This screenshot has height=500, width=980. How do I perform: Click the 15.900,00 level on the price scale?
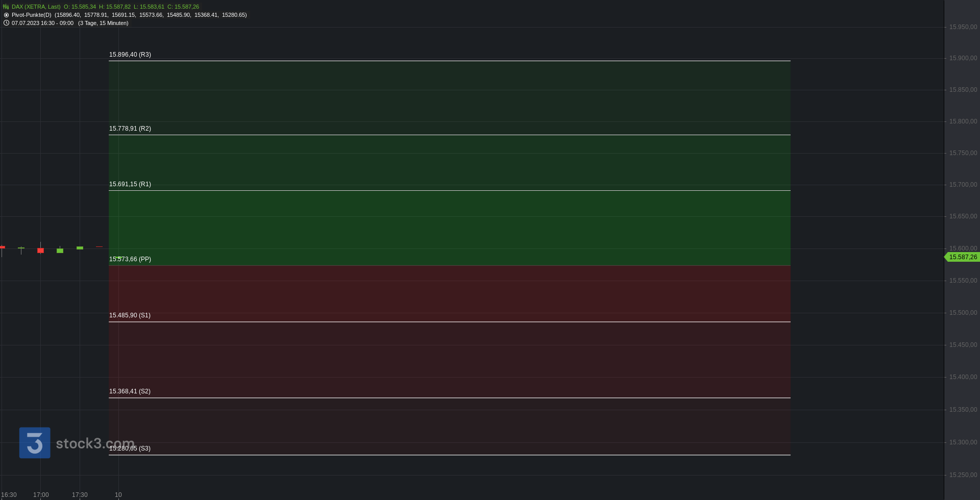tap(963, 58)
